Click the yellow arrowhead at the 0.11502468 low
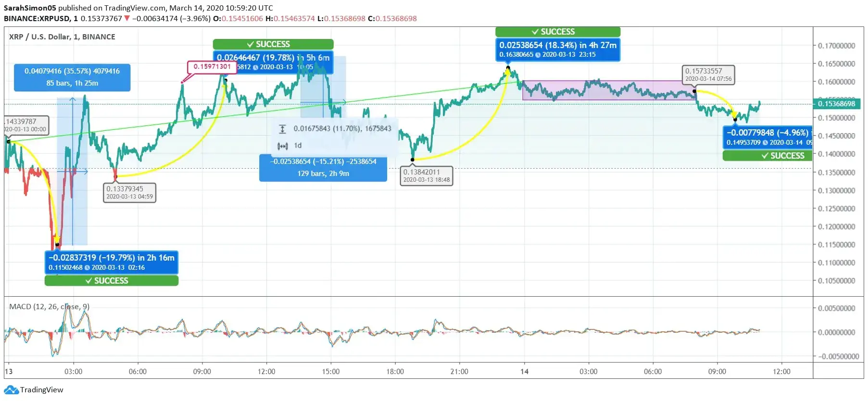 [x=57, y=239]
